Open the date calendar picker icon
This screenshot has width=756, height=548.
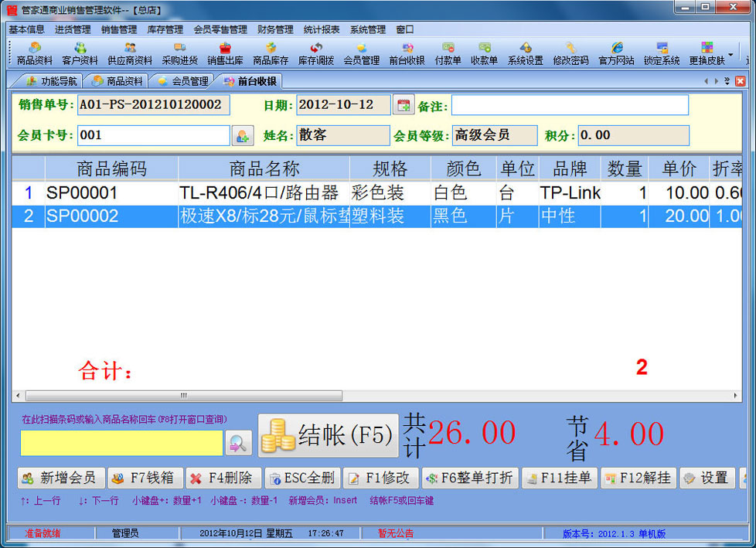[x=404, y=105]
